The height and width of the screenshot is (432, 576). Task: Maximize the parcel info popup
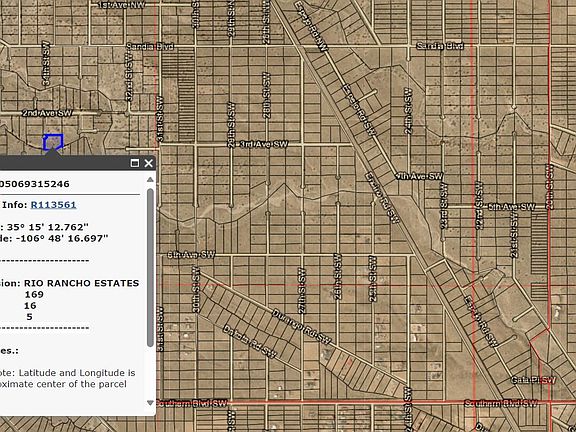tap(135, 163)
